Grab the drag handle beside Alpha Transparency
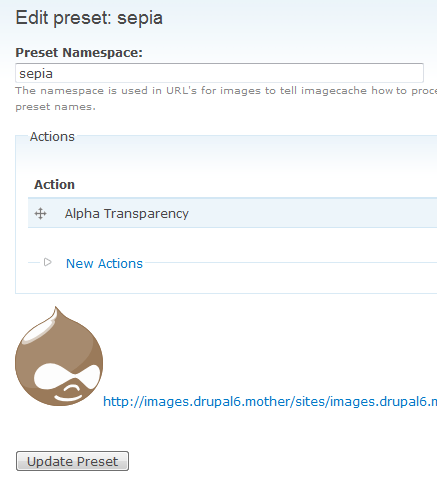 [40, 213]
